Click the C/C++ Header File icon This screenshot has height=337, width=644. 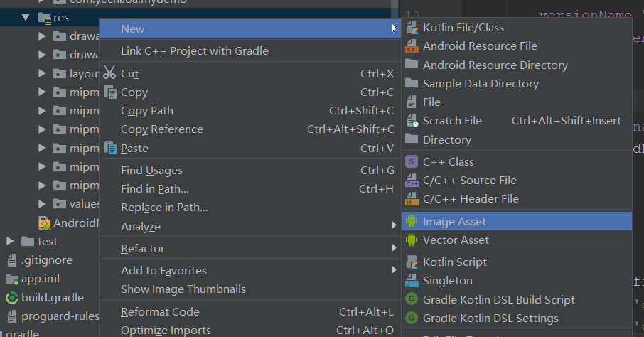click(x=412, y=199)
